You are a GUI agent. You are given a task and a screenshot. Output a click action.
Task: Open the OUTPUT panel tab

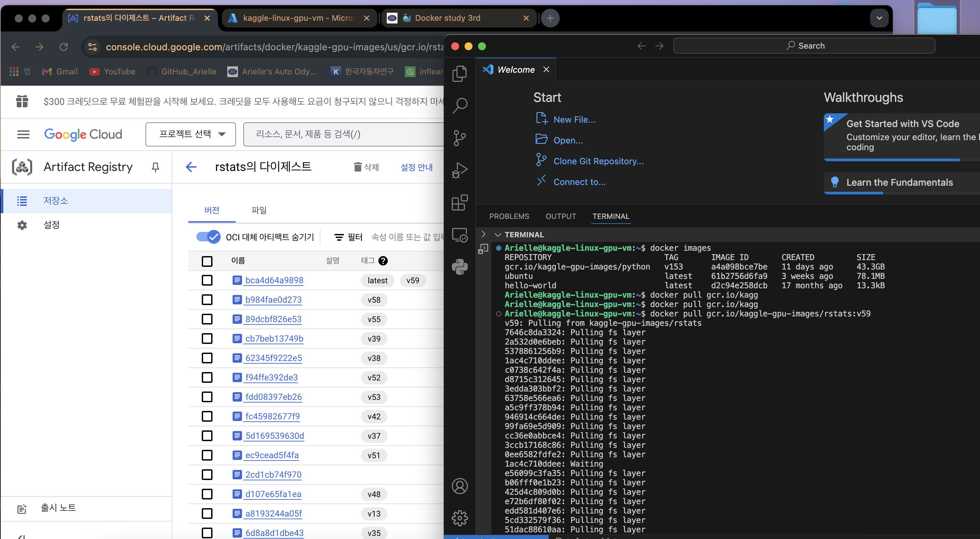(561, 216)
